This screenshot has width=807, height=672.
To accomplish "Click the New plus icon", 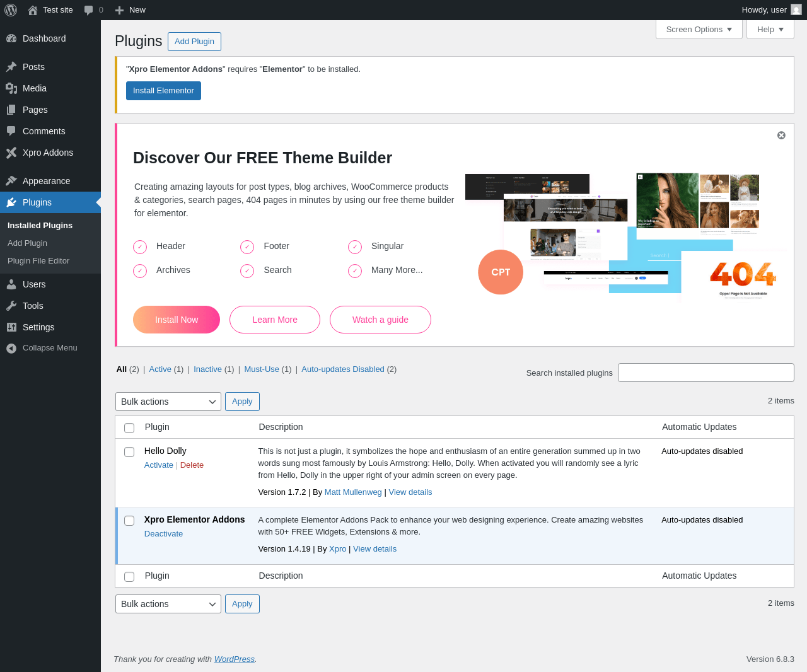I will (120, 10).
